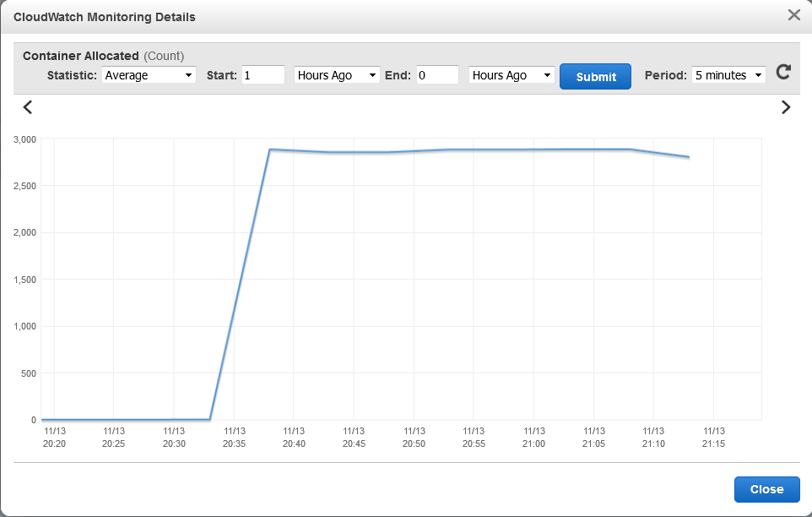Open the End time units dropdown

pos(511,75)
